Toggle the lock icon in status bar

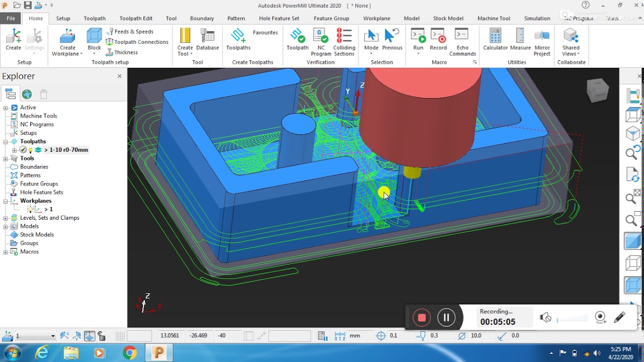101,336
